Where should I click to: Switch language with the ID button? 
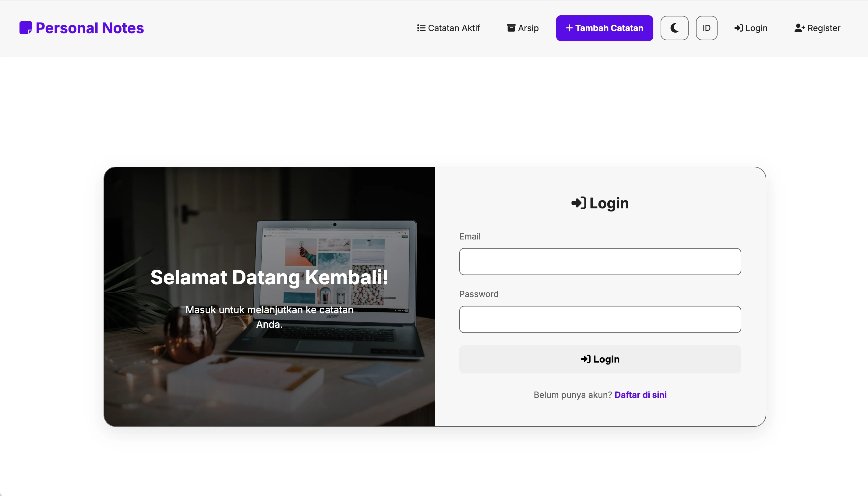pyautogui.click(x=707, y=28)
